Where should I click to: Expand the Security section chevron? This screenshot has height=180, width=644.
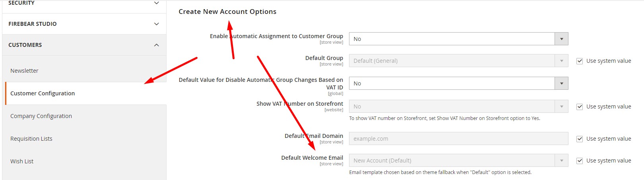tap(156, 3)
